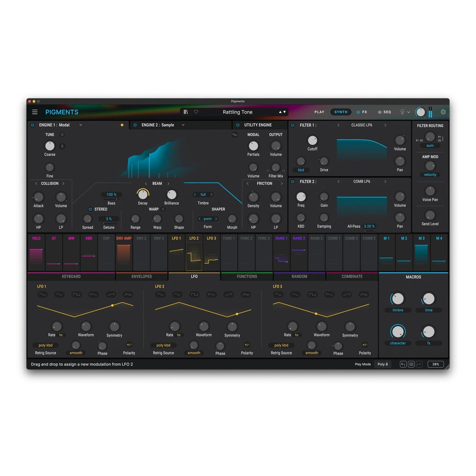The image size is (476, 476).
Task: Choose the random waveform for LFO 3
Action: tap(364, 295)
